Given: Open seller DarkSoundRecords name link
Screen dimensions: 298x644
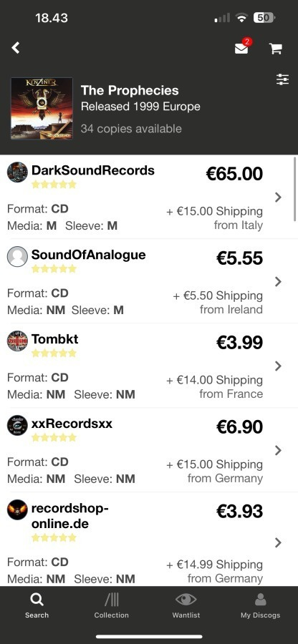Looking at the screenshot, I should coord(93,170).
